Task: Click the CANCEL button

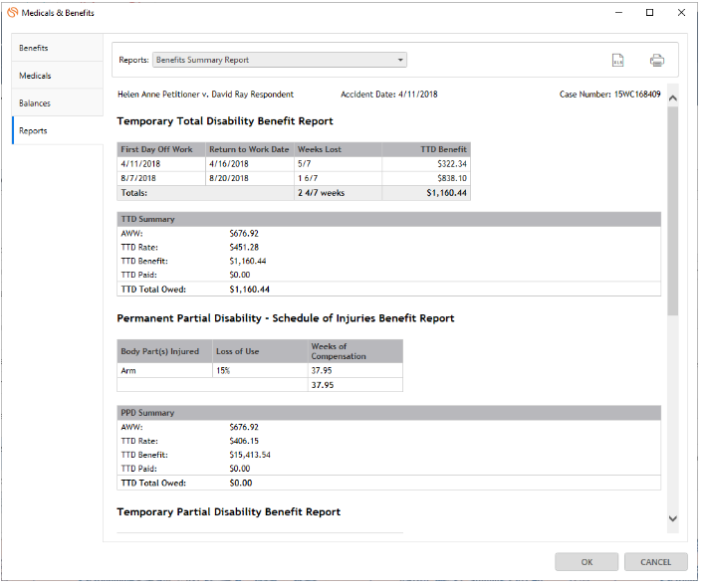Action: (655, 562)
